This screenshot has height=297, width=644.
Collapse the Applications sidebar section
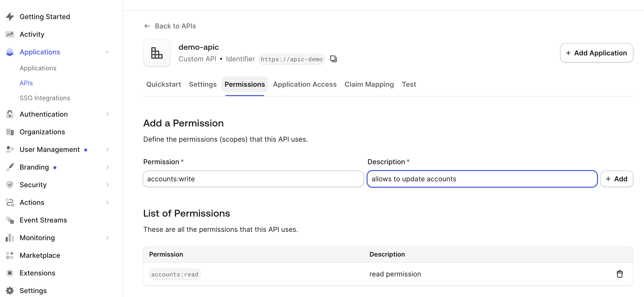pyautogui.click(x=107, y=52)
